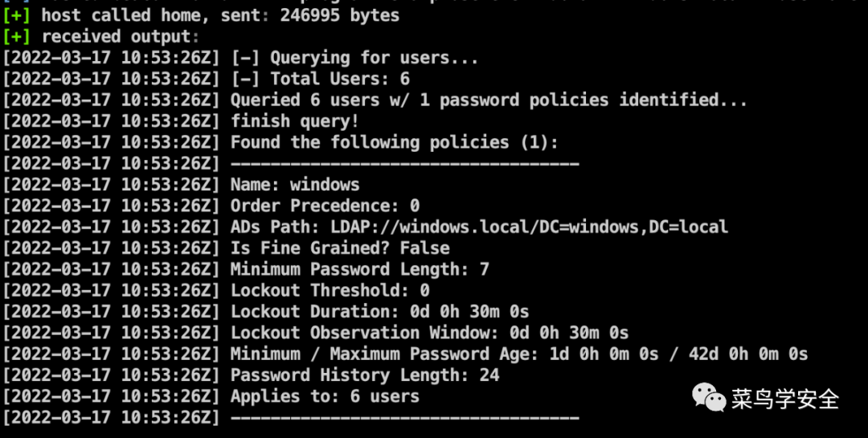Image resolution: width=868 pixels, height=438 pixels.
Task: Click the green [+] marker before 'received output'
Action: pyautogui.click(x=17, y=36)
